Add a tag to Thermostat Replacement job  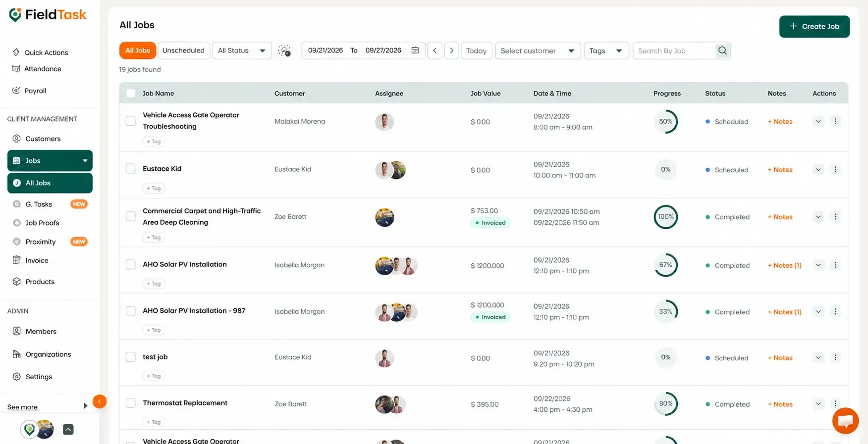(154, 422)
